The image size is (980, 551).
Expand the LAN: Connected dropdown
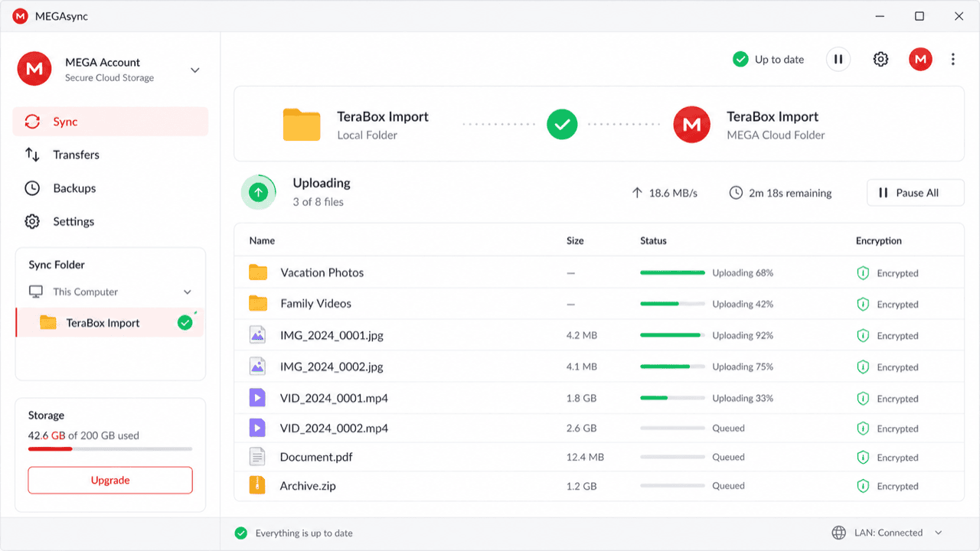[x=939, y=533]
